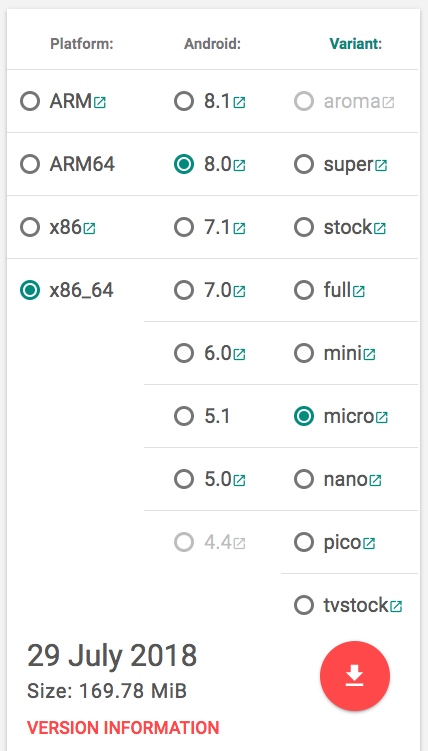Image resolution: width=428 pixels, height=751 pixels.
Task: Open external link icon next to ARM
Action: (100, 102)
